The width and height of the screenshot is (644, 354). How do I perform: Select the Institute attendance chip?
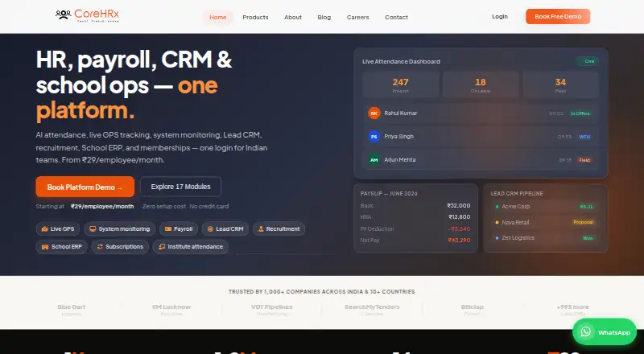pos(191,246)
